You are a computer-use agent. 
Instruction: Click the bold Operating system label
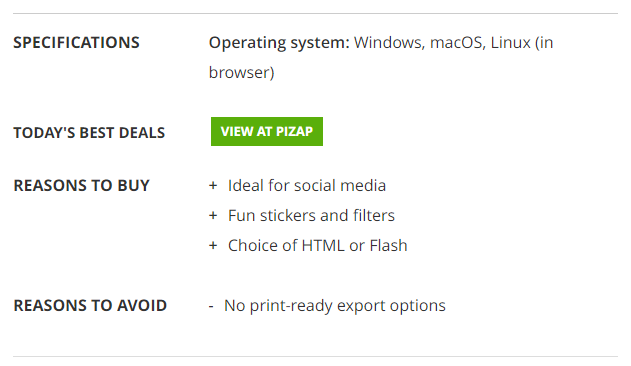[279, 43]
